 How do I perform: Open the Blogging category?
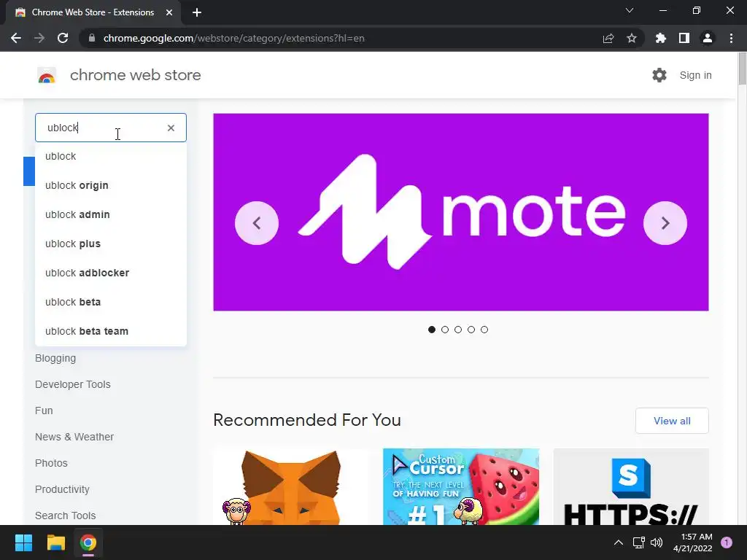point(55,358)
